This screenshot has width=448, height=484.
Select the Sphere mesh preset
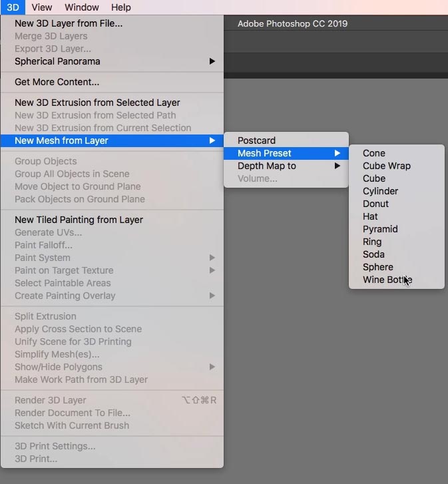click(x=397, y=267)
